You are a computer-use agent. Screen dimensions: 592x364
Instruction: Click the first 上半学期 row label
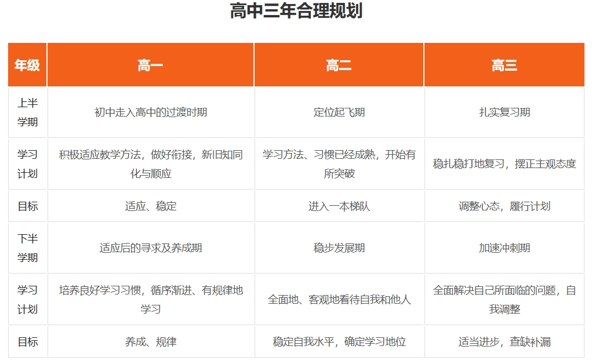(x=27, y=112)
